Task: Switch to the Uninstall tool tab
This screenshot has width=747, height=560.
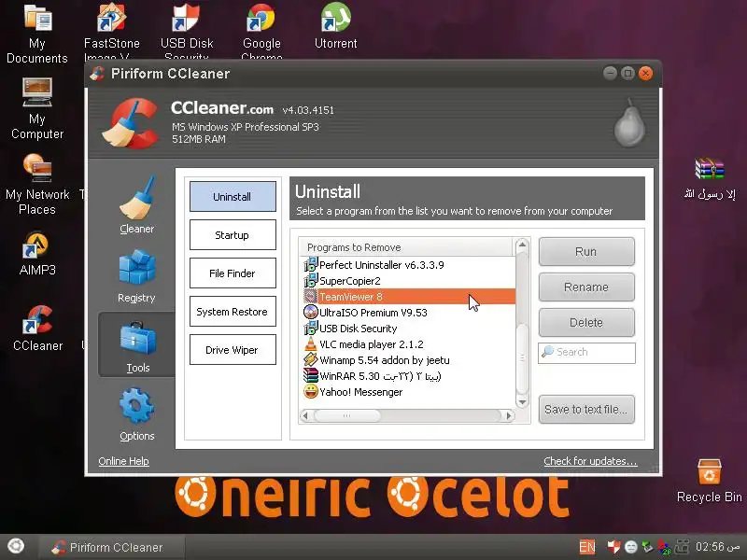Action: tap(233, 197)
